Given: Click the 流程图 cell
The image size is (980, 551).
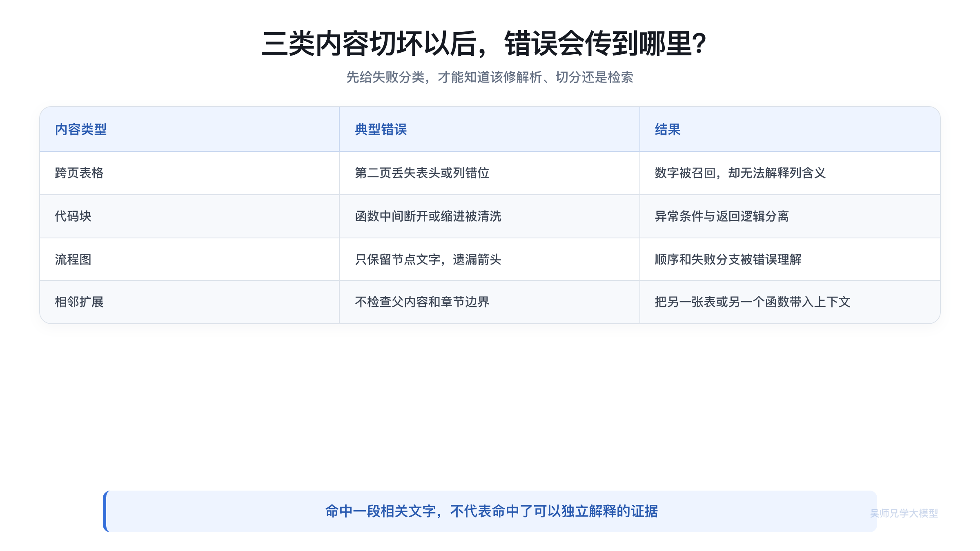Looking at the screenshot, I should click(x=189, y=259).
